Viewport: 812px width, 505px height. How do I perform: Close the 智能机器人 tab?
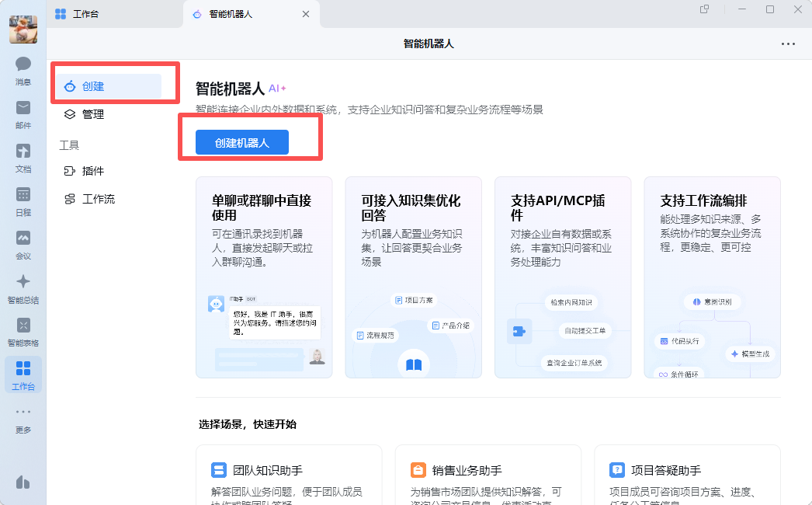[306, 14]
